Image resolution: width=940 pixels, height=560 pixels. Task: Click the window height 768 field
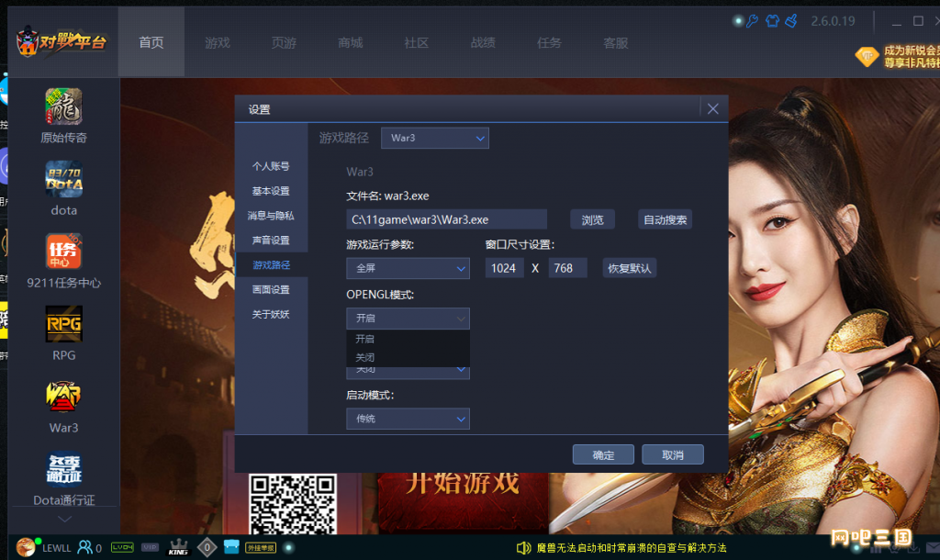[x=565, y=268]
